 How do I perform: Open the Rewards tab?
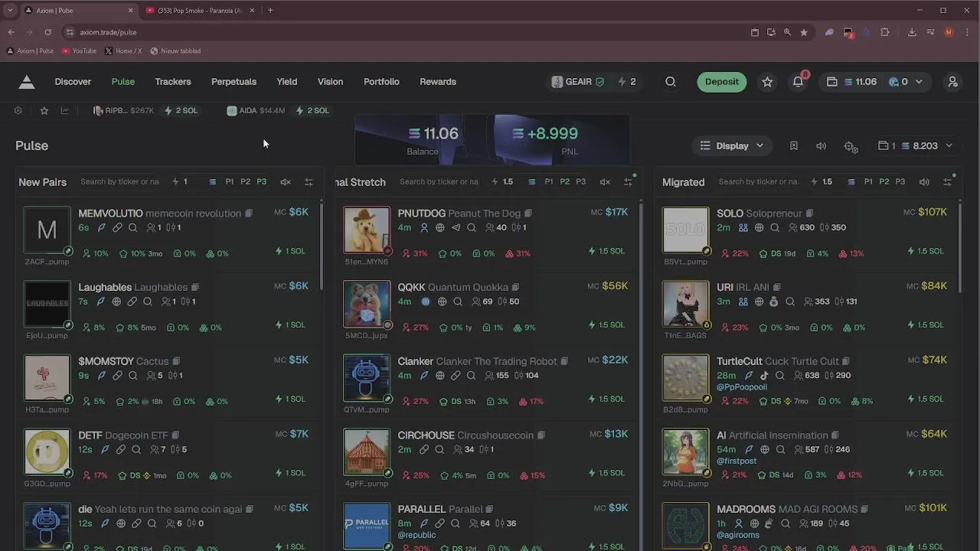pyautogui.click(x=438, y=82)
